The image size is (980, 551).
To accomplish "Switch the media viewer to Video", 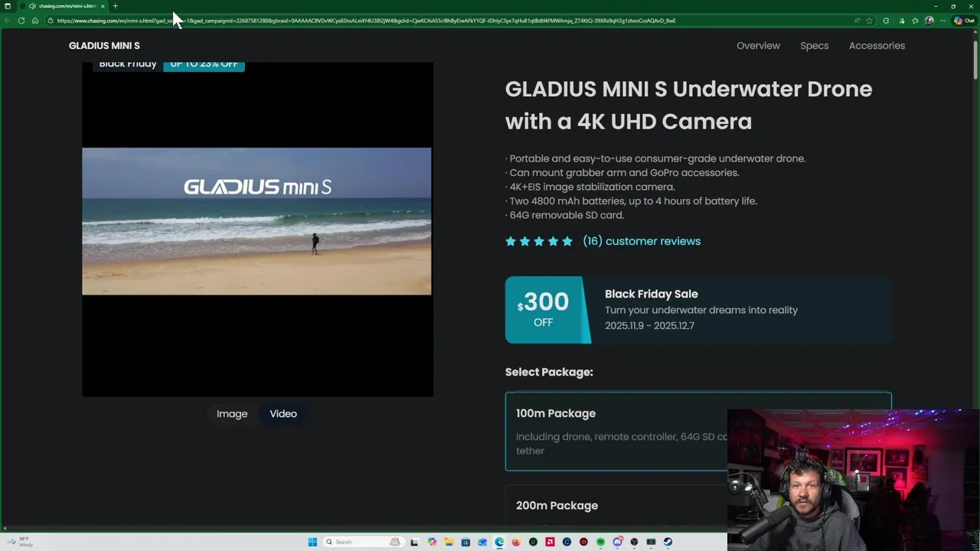I will tap(283, 413).
